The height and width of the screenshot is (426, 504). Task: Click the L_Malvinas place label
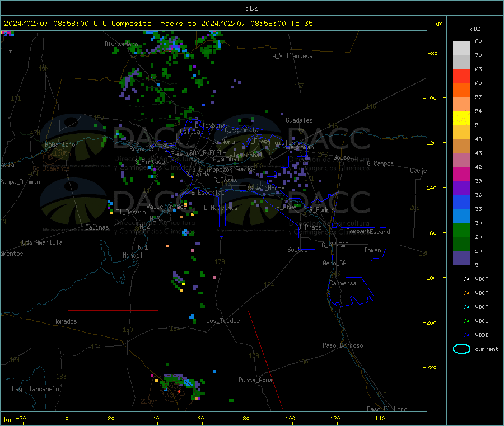point(221,208)
